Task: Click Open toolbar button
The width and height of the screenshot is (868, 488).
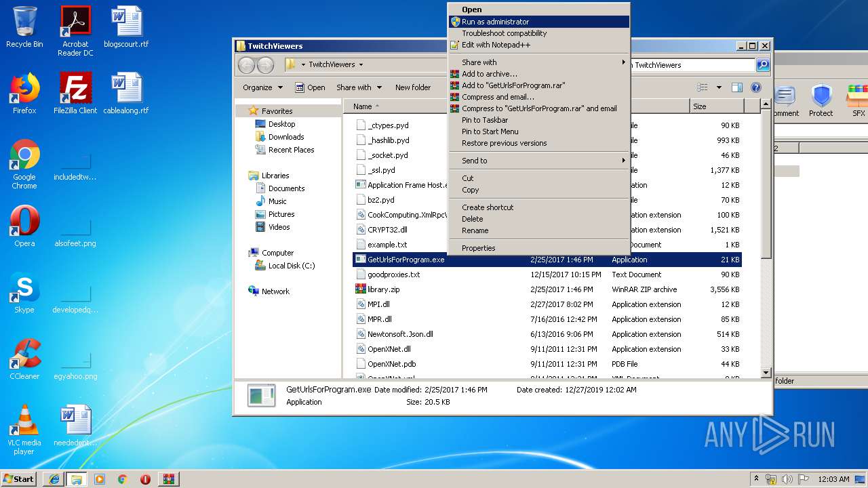Action: coord(310,87)
